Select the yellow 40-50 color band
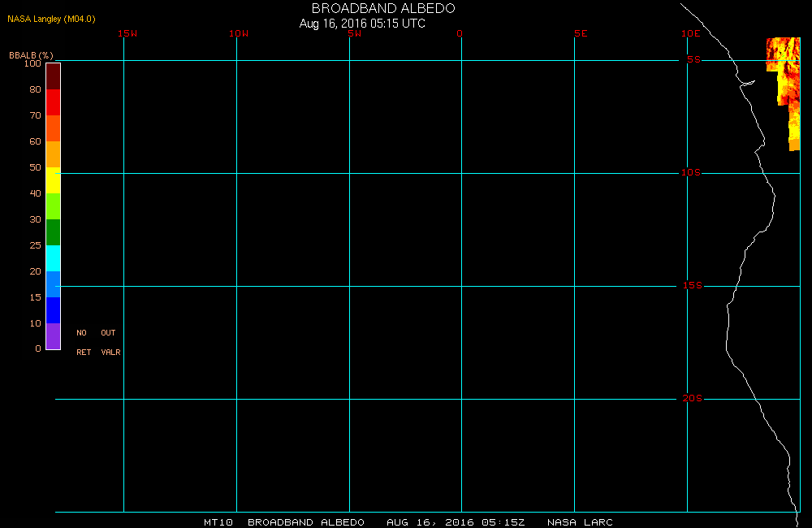Screen dimensions: 812x528 (54, 180)
